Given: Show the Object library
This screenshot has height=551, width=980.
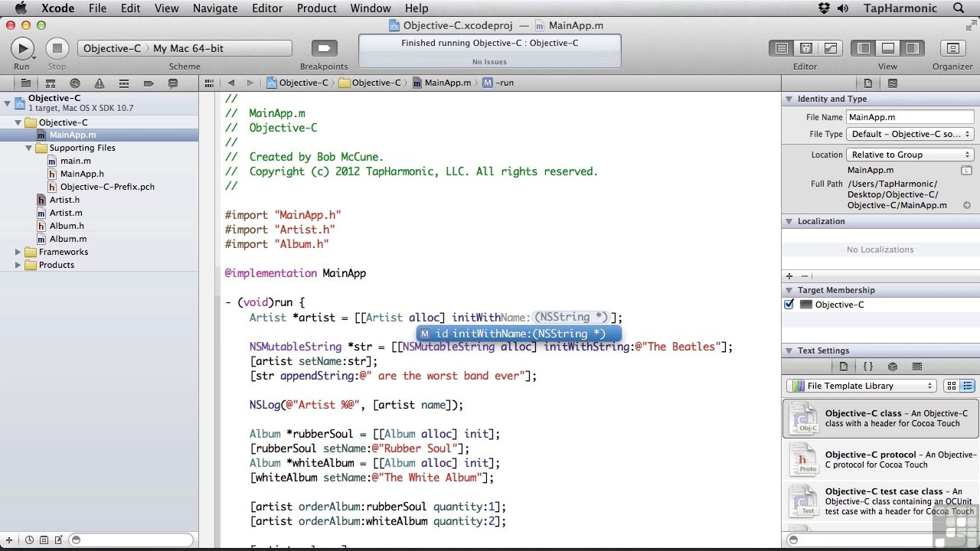Looking at the screenshot, I should point(893,367).
